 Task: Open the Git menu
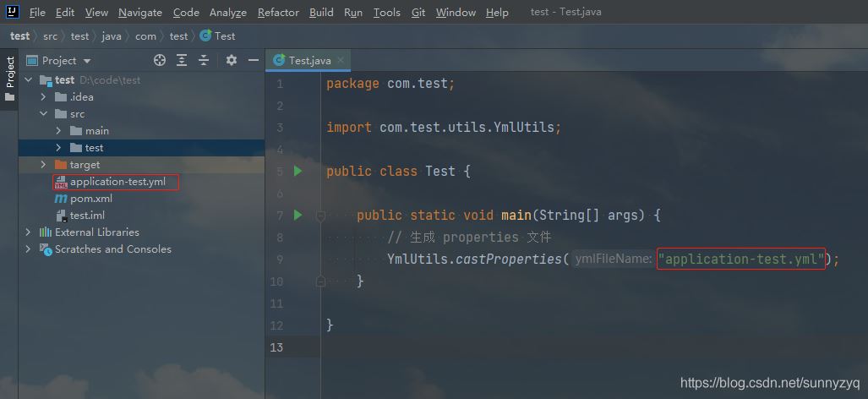point(418,12)
